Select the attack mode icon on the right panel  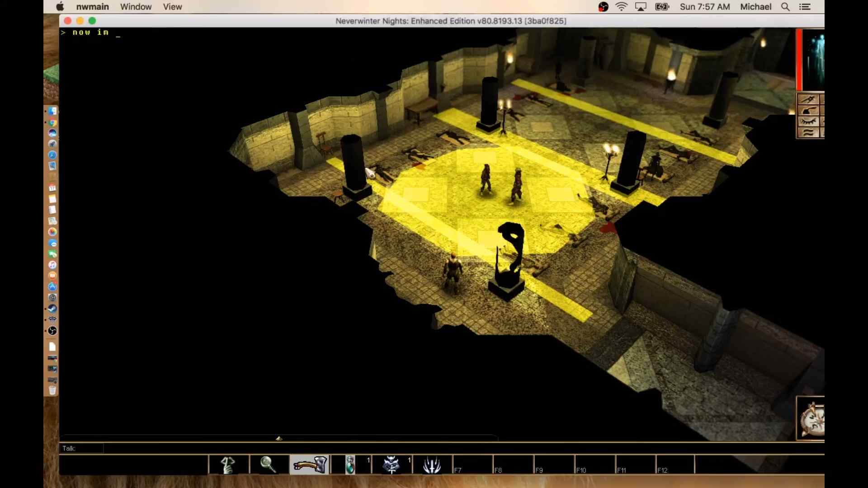[x=808, y=99]
